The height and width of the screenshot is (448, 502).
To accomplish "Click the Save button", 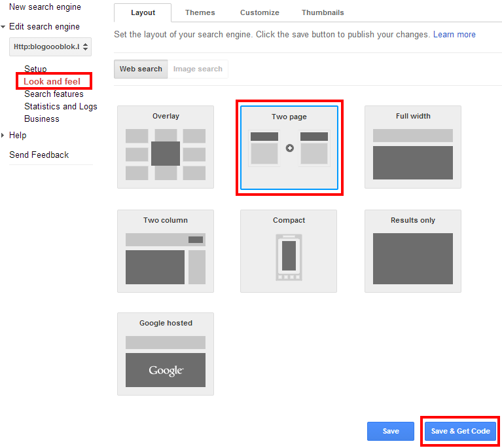I will pyautogui.click(x=391, y=432).
